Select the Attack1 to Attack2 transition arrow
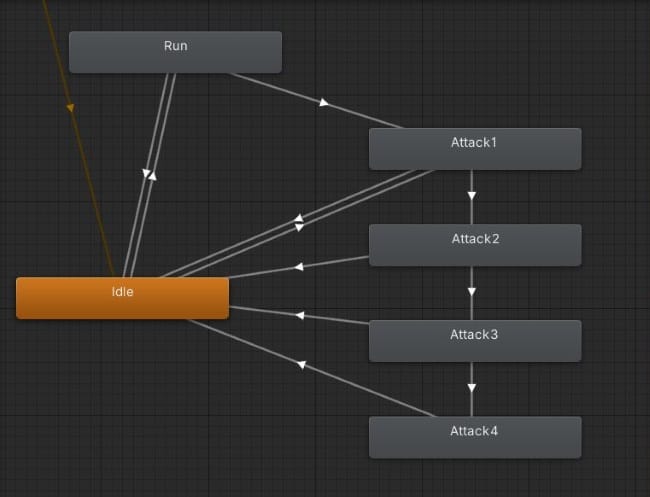Image resolution: width=650 pixels, height=497 pixels. pos(471,195)
